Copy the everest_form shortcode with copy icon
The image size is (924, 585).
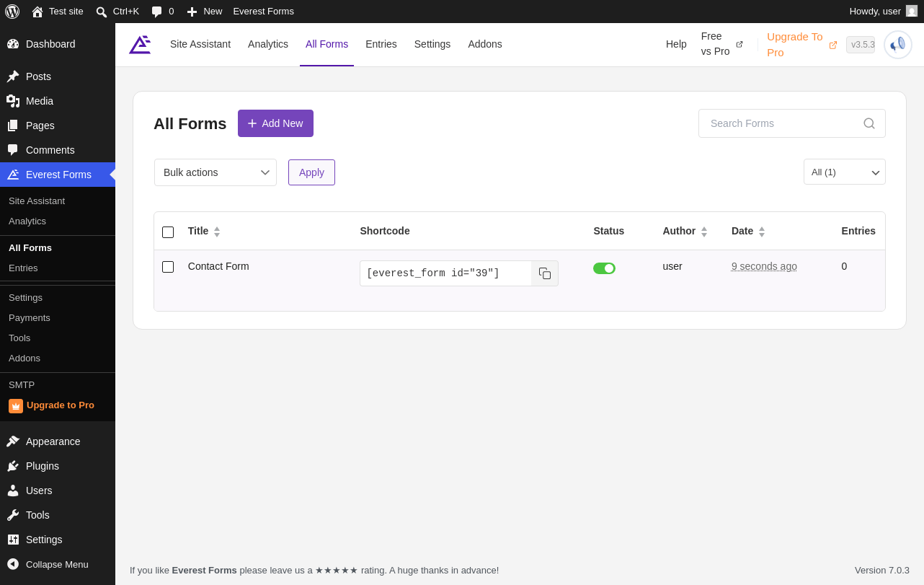[545, 273]
